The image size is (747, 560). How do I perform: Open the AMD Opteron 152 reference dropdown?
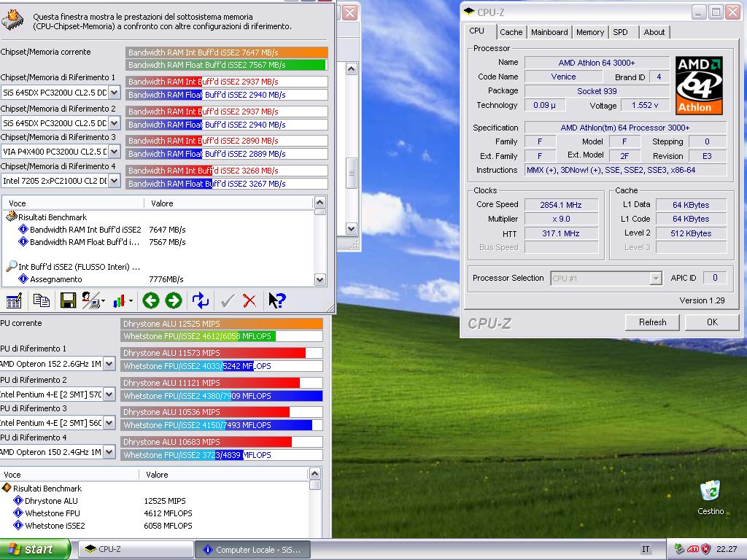pos(109,364)
